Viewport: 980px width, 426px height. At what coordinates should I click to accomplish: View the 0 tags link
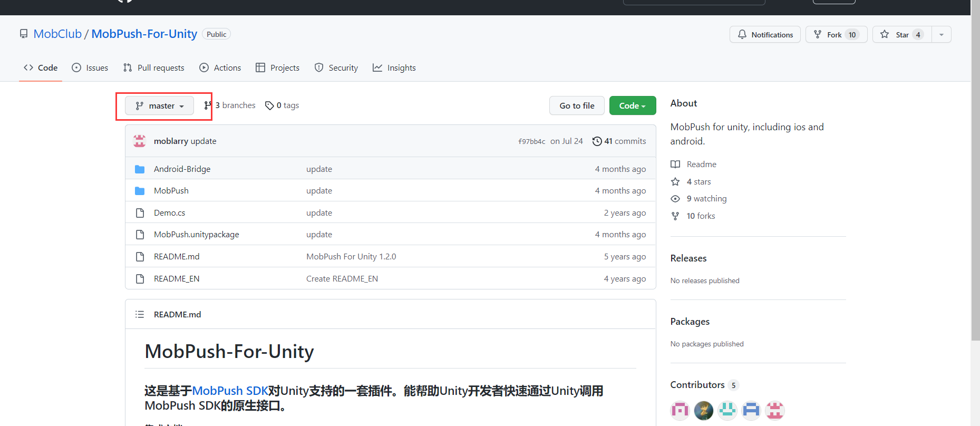(x=282, y=105)
